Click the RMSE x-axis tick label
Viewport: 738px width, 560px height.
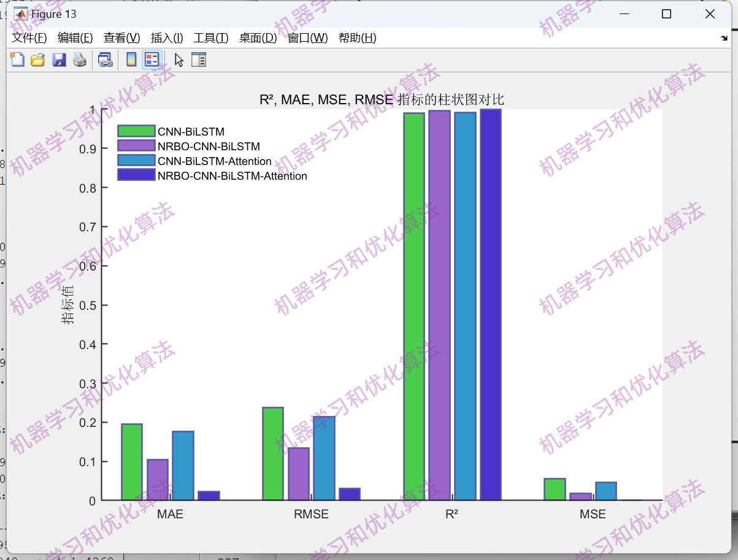(x=311, y=514)
